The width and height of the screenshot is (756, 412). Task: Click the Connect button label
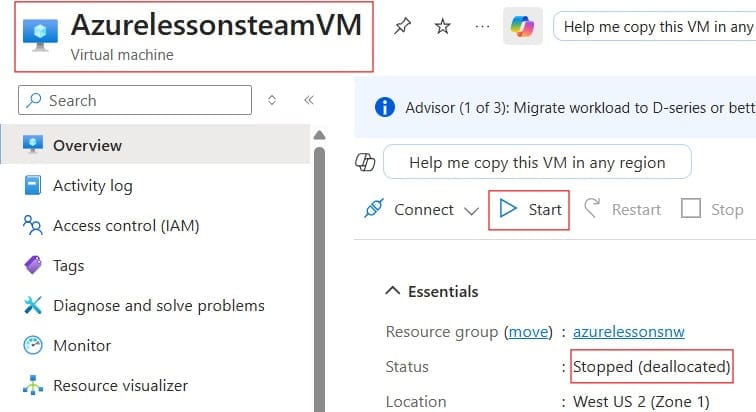424,210
